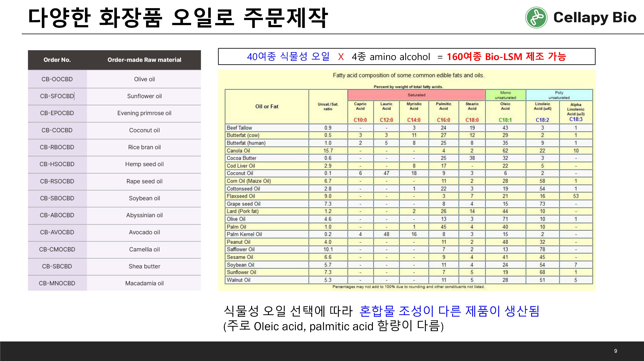Click the Walnut Oil row label
The image size is (644, 361).
238,280
